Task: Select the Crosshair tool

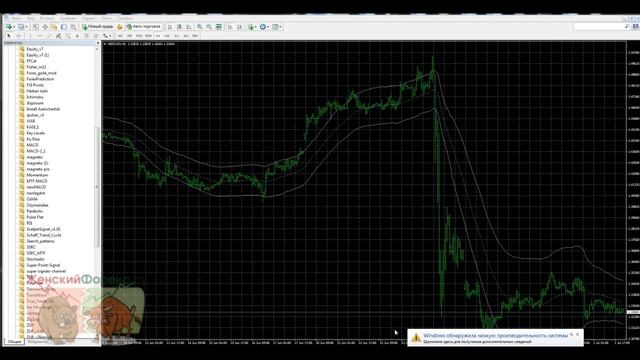Action: tap(18, 36)
